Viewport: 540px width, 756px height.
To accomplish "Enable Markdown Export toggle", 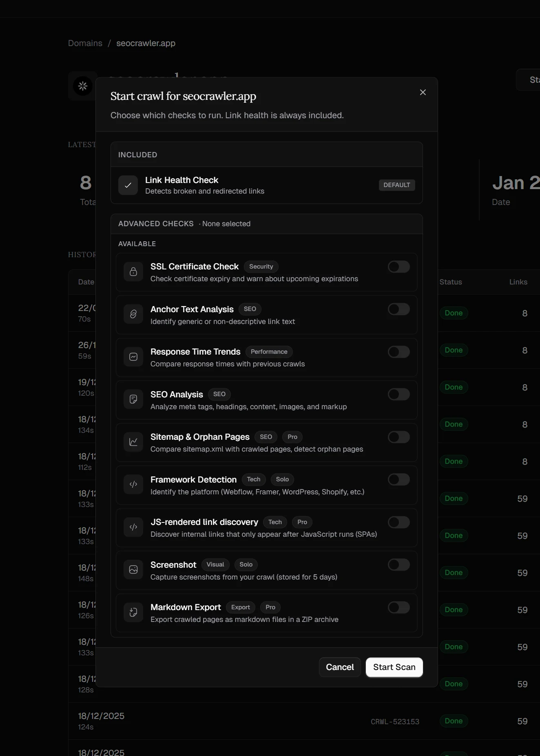I will tap(399, 608).
